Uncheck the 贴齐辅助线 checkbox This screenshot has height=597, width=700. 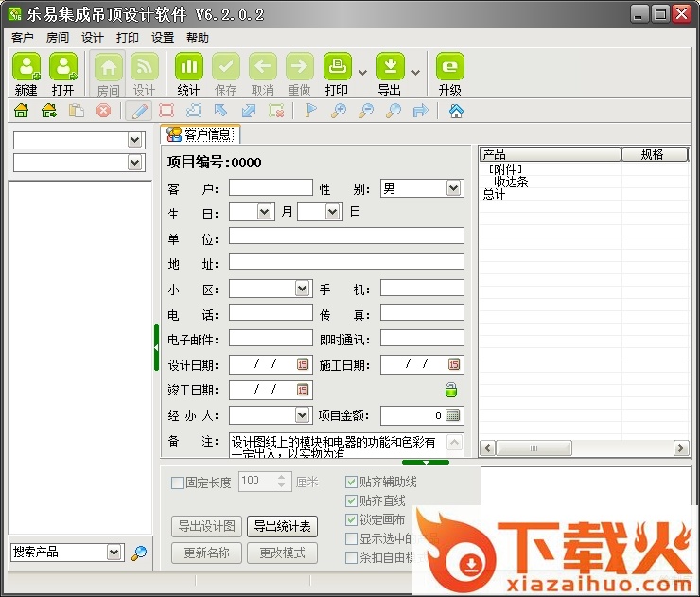tap(352, 483)
